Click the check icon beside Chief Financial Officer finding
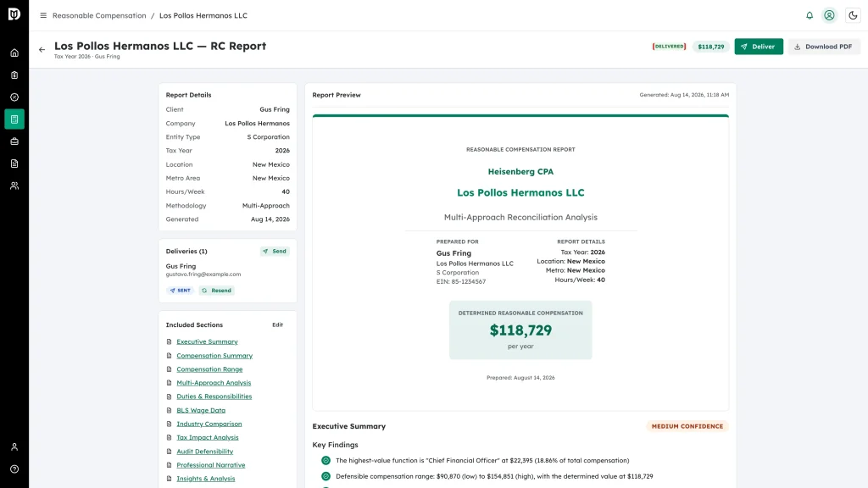868x488 pixels. point(325,460)
